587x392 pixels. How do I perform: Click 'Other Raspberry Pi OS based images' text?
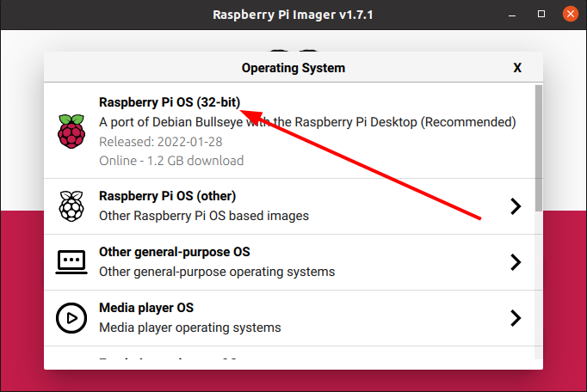pyautogui.click(x=204, y=216)
